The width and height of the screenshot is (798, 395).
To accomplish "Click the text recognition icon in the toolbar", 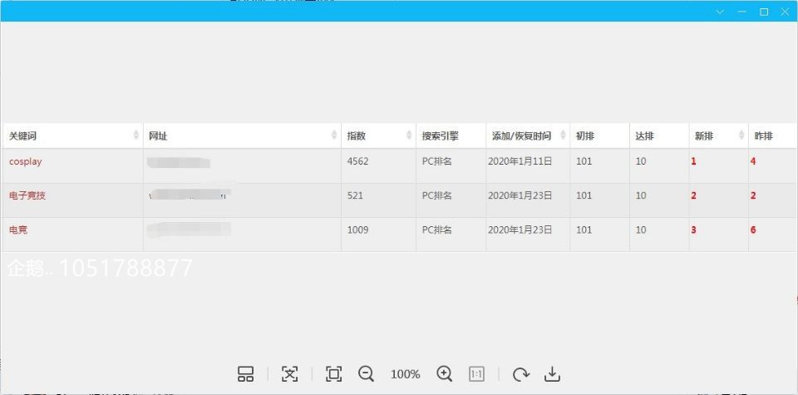I will [290, 374].
